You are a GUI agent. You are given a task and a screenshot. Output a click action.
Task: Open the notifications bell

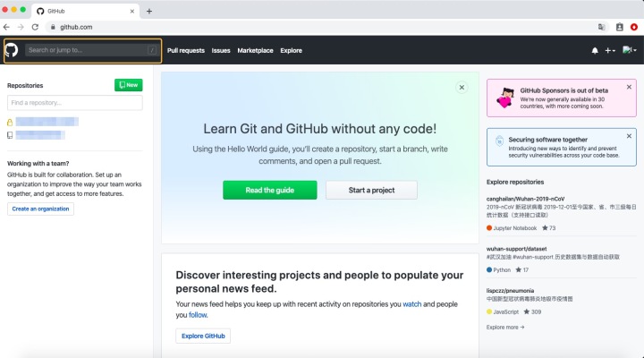tap(595, 50)
